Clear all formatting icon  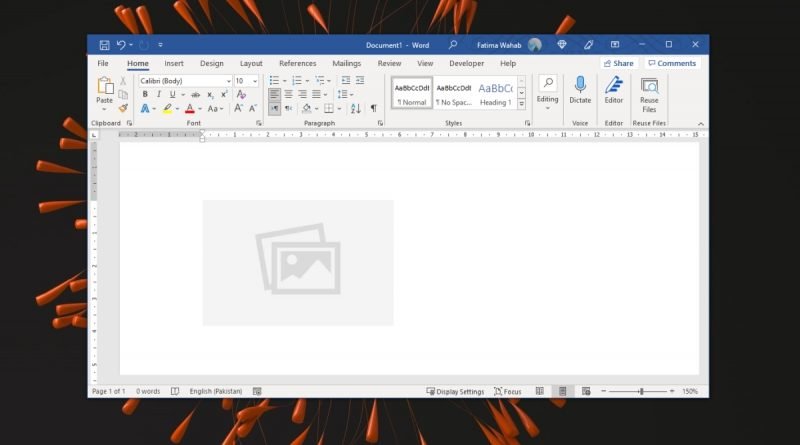click(x=241, y=94)
